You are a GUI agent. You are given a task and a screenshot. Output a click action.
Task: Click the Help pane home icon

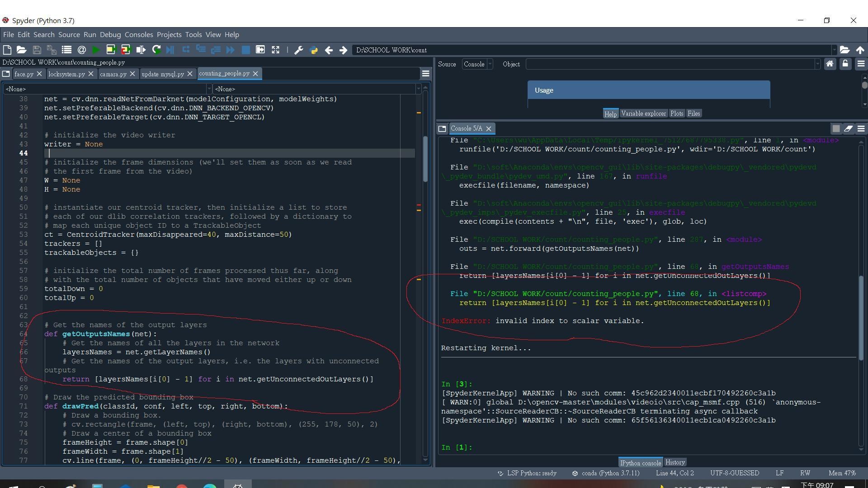point(830,64)
